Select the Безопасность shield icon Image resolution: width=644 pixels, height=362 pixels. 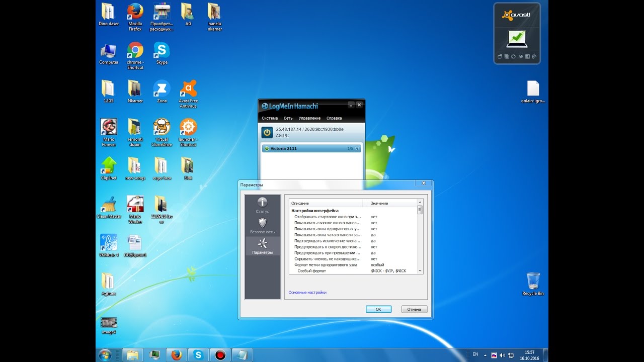pos(262,223)
